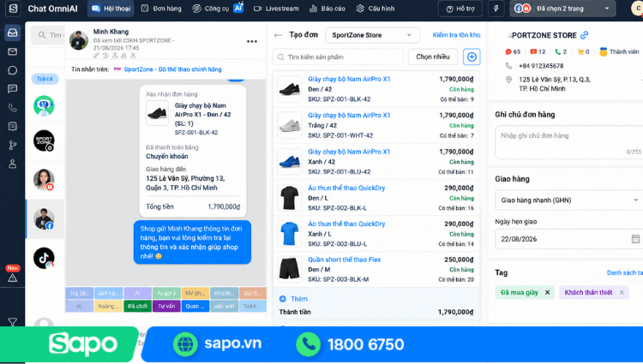Click the SportZone - Đồ thể thao chính hãng link
The height and width of the screenshot is (364, 643).
(172, 69)
